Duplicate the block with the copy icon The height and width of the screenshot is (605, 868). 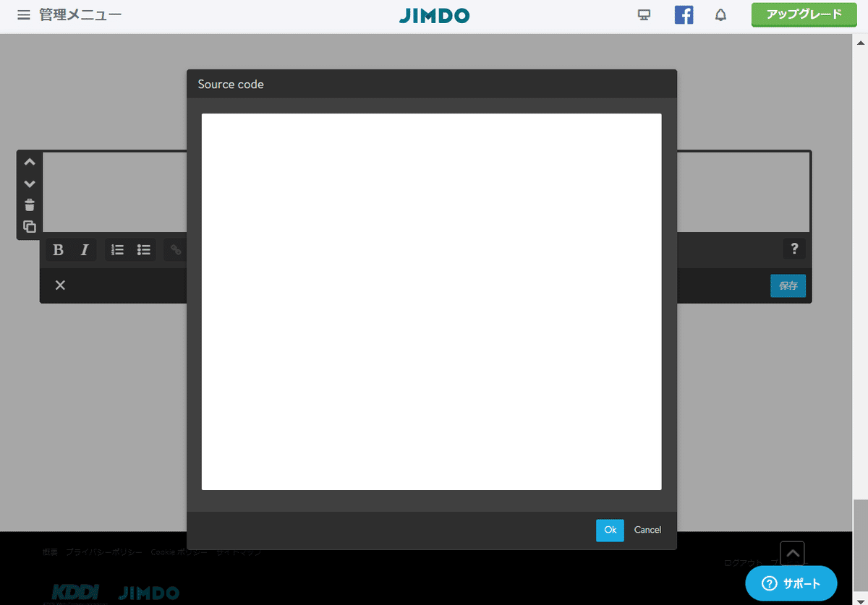(x=29, y=226)
